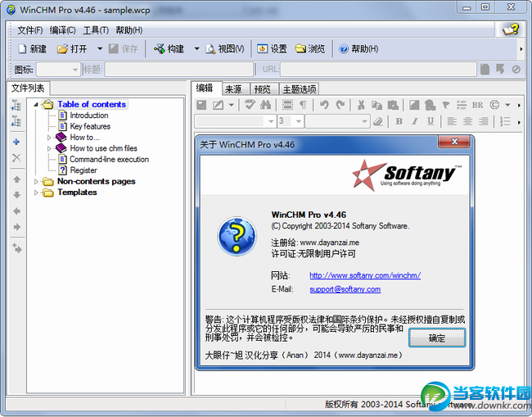Click the move left arrow icon
Image resolution: width=532 pixels, height=417 pixels.
(16, 211)
